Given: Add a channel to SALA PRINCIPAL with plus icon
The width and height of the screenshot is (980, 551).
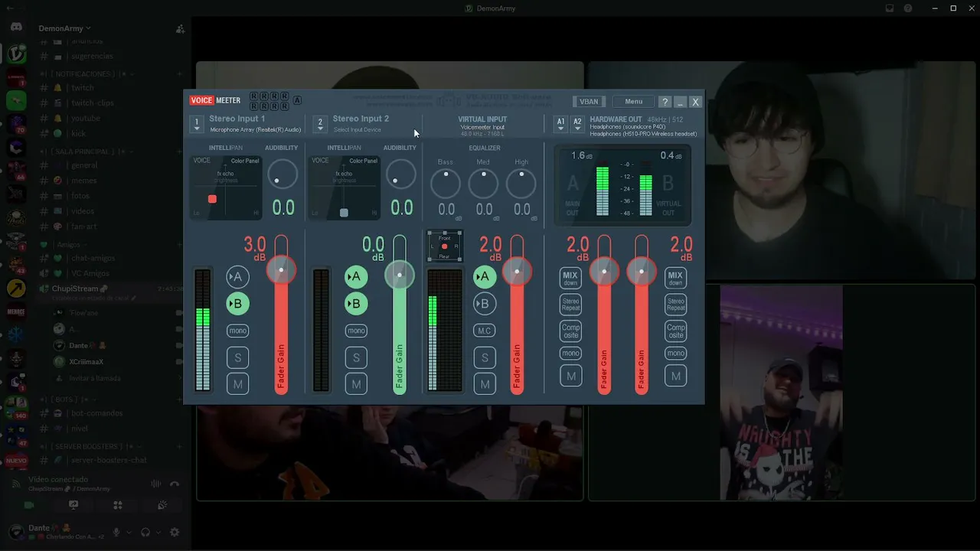Looking at the screenshot, I should [179, 152].
